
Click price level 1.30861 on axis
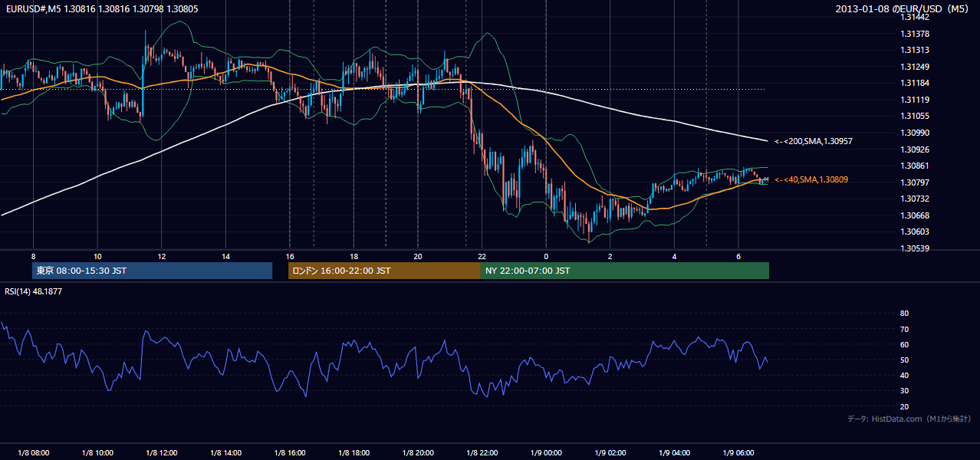click(x=916, y=166)
